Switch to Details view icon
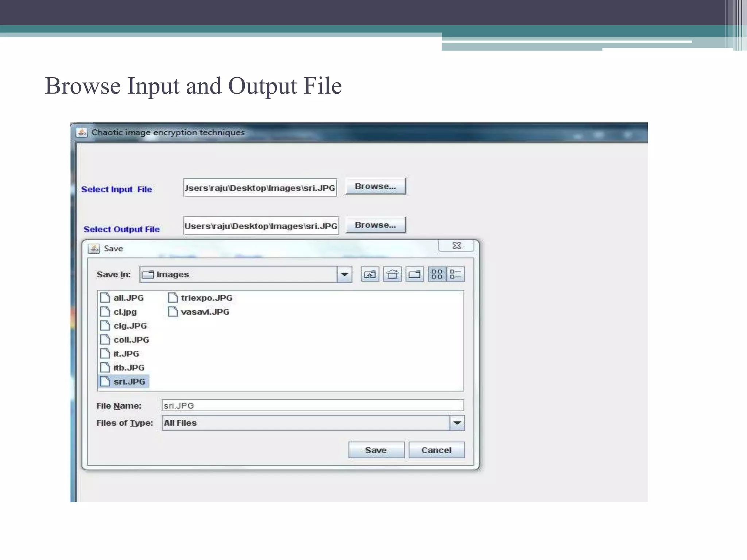 [455, 274]
